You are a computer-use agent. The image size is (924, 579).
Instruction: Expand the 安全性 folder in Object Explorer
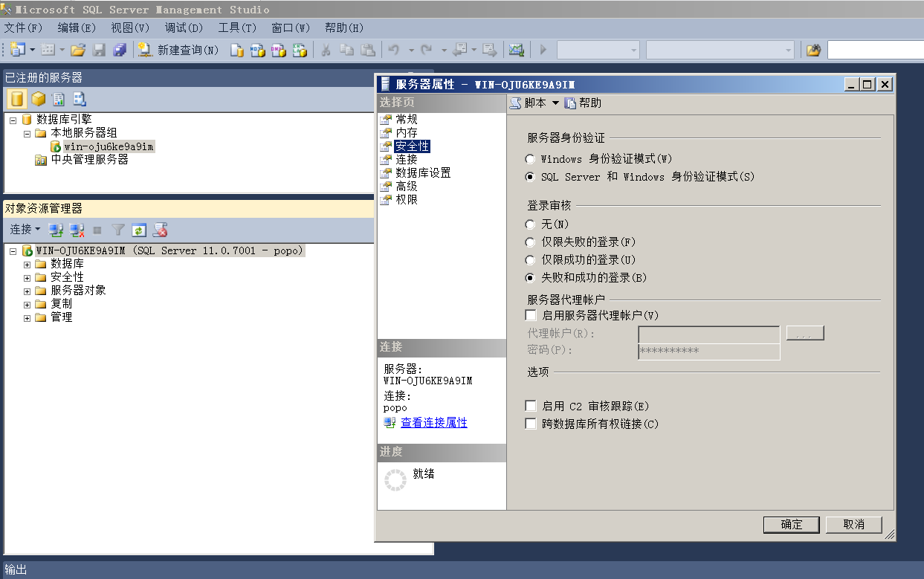(x=28, y=277)
